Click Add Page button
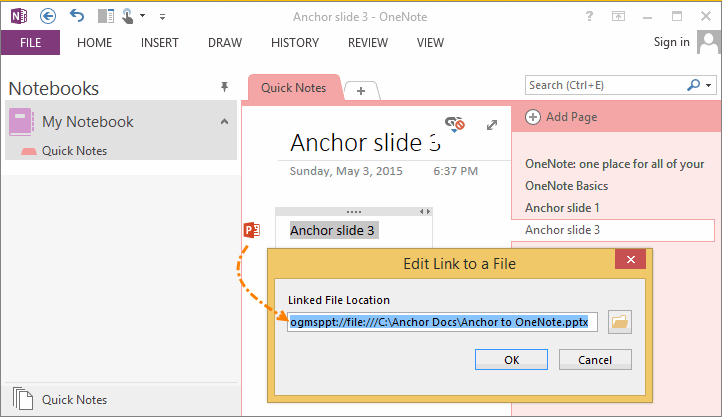Image resolution: width=722 pixels, height=417 pixels. 561,117
